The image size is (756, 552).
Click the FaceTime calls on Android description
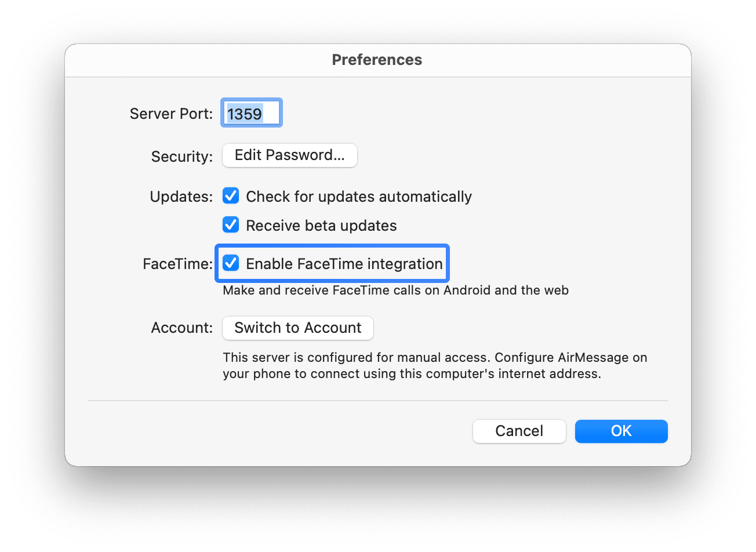pos(395,290)
